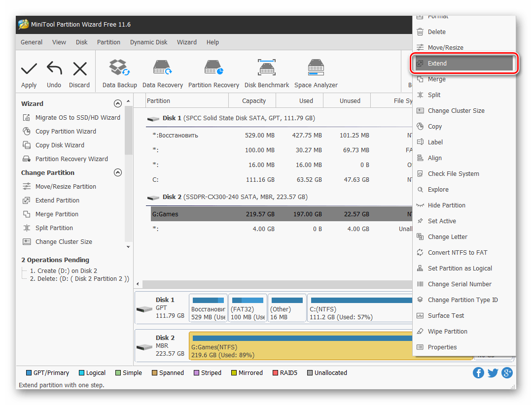Open the Dynamic Disk menu
532x405 pixels.
148,42
